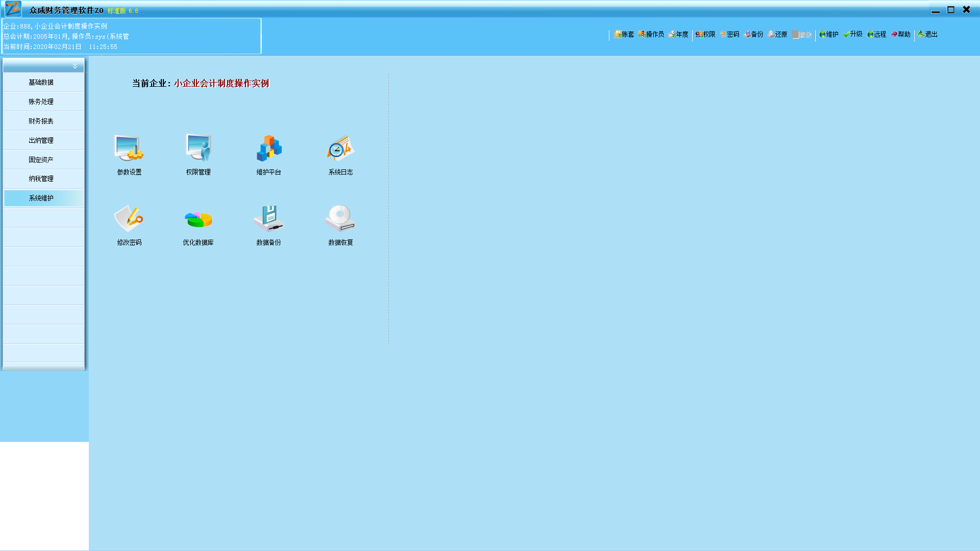Start 数据备份 data backup icon

pyautogui.click(x=268, y=226)
